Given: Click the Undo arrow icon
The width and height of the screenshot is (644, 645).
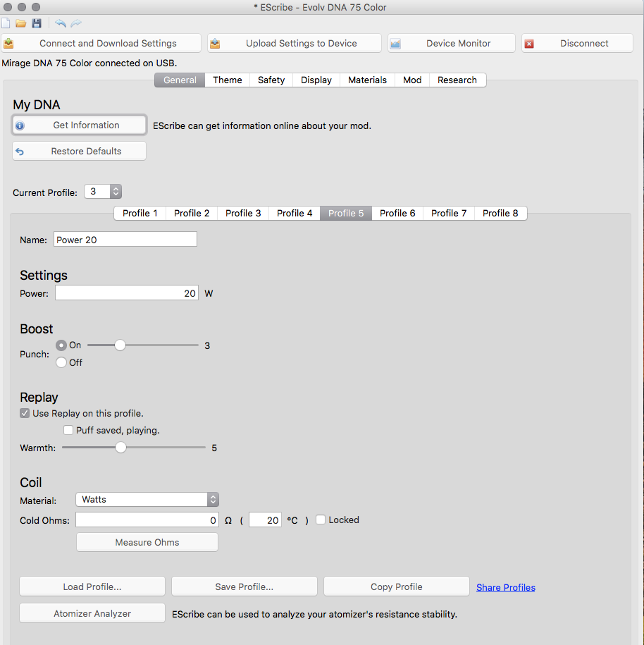Looking at the screenshot, I should (61, 23).
